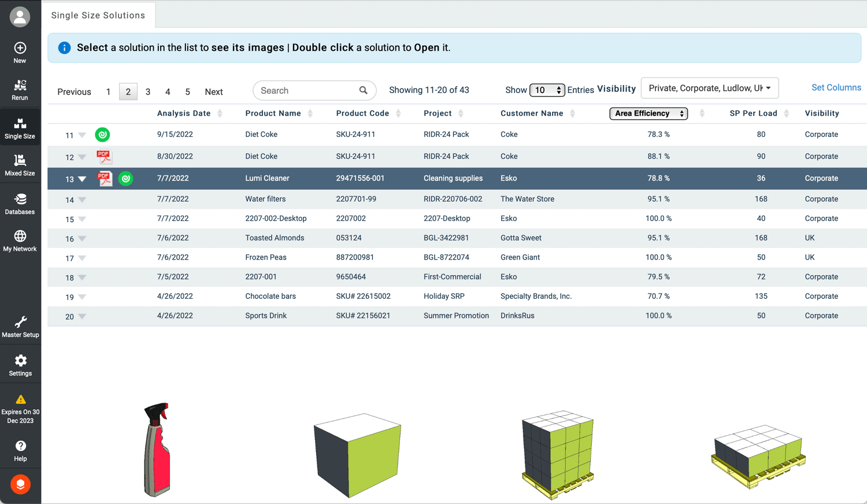
Task: Open PDF icon on row 12
Action: [x=104, y=157]
